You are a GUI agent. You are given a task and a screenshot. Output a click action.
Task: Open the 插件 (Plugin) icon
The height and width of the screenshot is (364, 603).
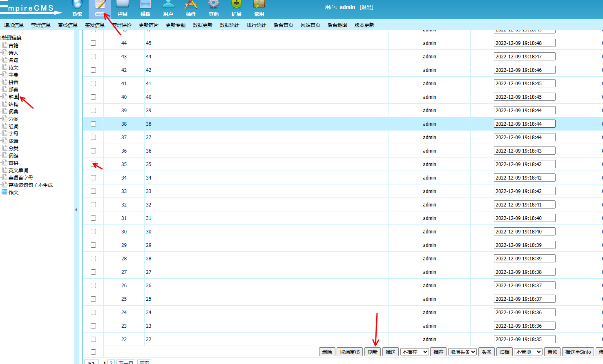(x=191, y=8)
